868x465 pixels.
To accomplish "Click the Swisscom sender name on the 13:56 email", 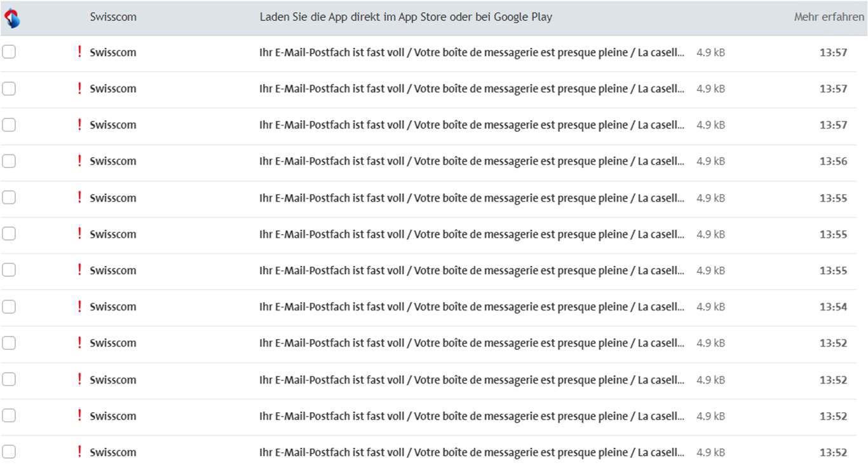I will coord(112,162).
